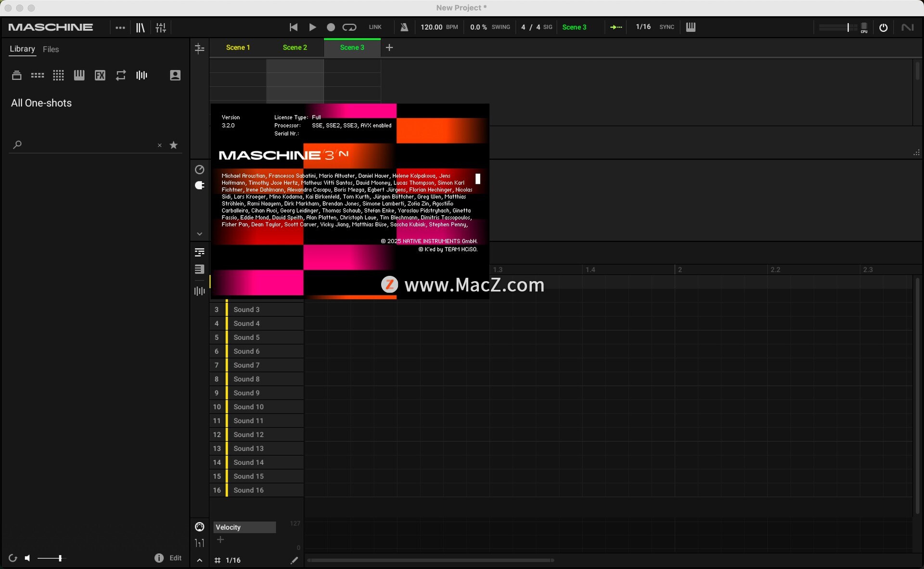Screen dimensions: 924x569
Task: Select the Sound 8 slot
Action: click(x=257, y=379)
